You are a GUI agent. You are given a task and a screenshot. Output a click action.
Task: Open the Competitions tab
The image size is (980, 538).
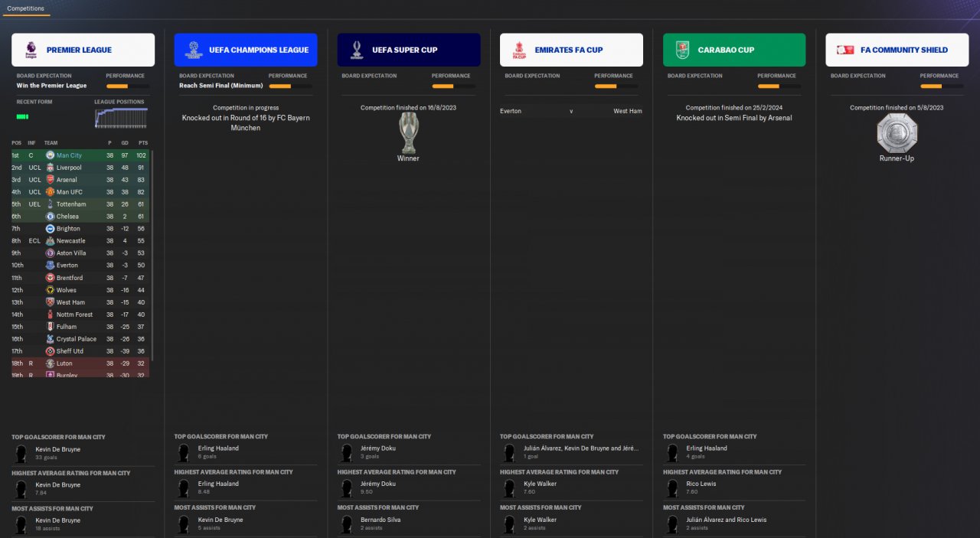tap(25, 8)
